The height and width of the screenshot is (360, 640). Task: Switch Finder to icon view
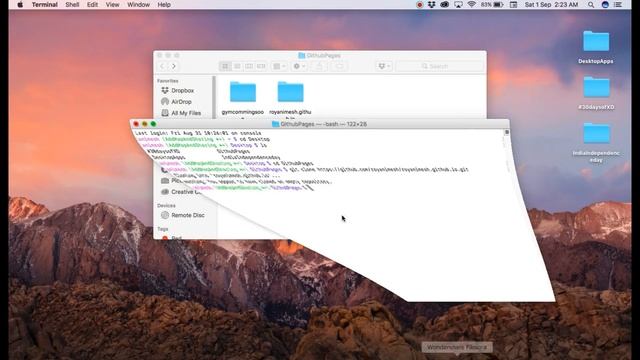(225, 66)
